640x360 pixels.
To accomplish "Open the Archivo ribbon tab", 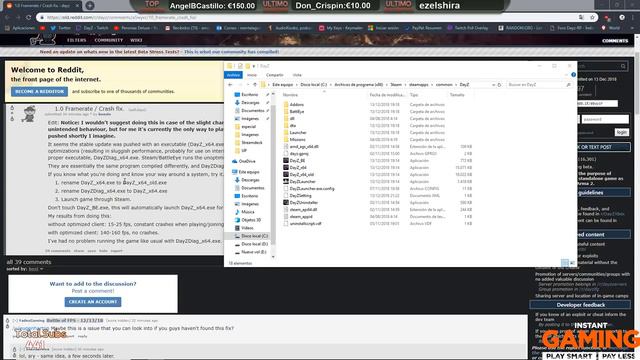I will point(233,75).
